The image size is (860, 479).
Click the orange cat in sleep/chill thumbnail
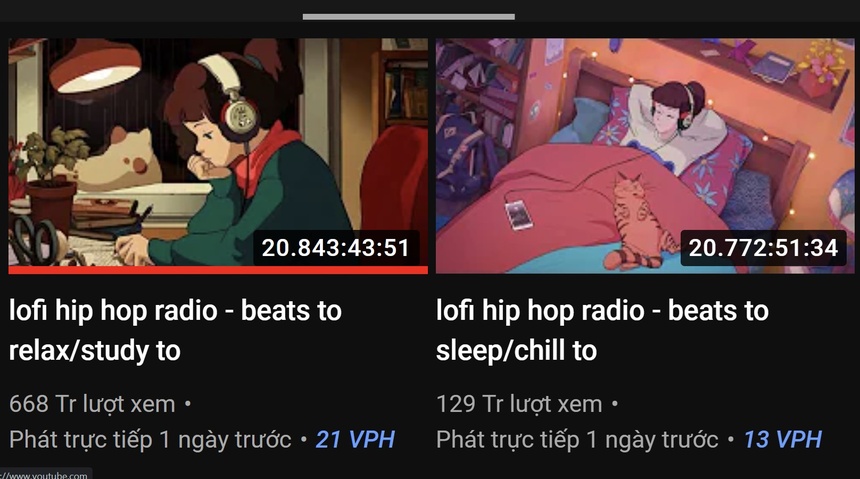[636, 219]
